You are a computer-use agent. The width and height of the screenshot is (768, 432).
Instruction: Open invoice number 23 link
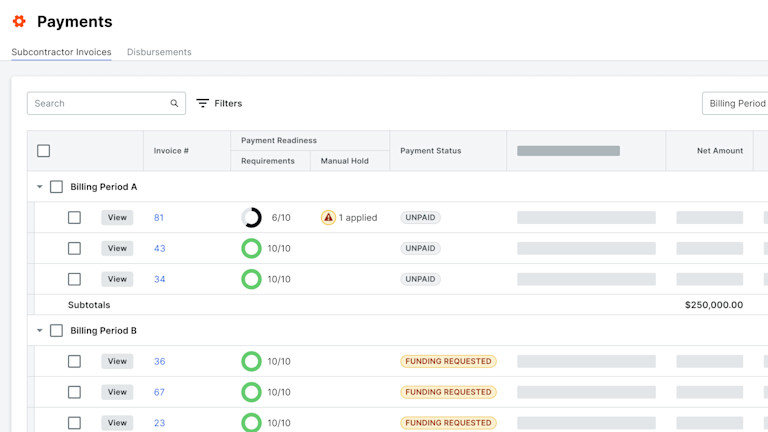(x=160, y=423)
